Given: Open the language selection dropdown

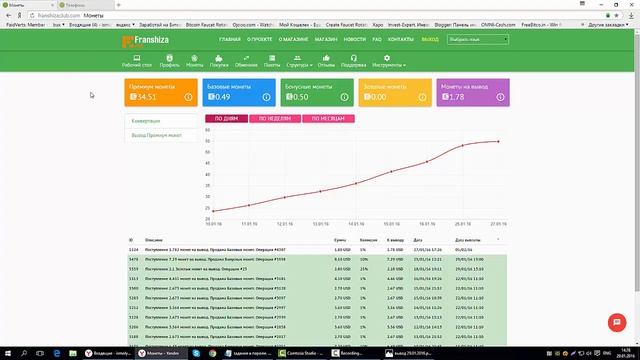Looking at the screenshot, I should pos(478,40).
